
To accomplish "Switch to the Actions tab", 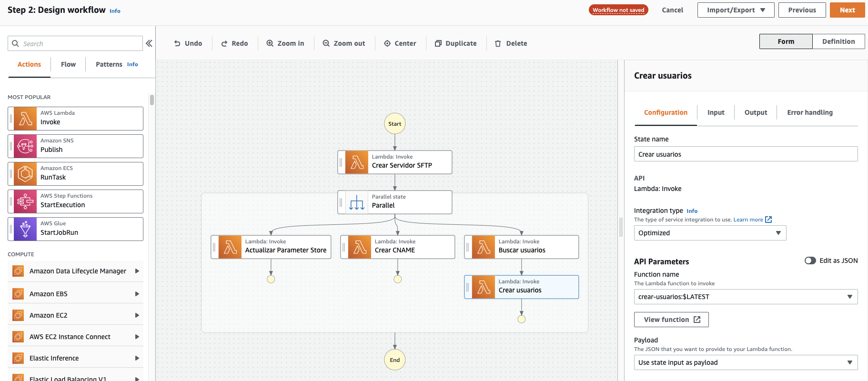I will (x=29, y=64).
